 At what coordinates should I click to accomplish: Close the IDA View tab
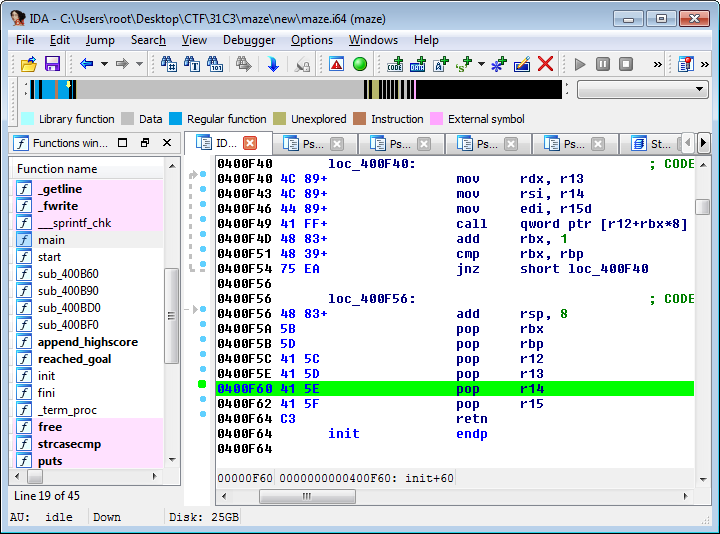[x=250, y=143]
